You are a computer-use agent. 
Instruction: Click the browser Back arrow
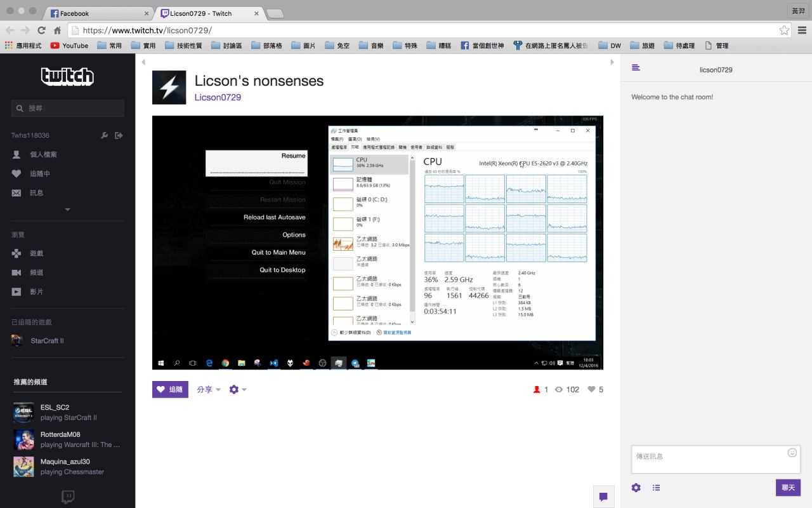click(x=10, y=30)
